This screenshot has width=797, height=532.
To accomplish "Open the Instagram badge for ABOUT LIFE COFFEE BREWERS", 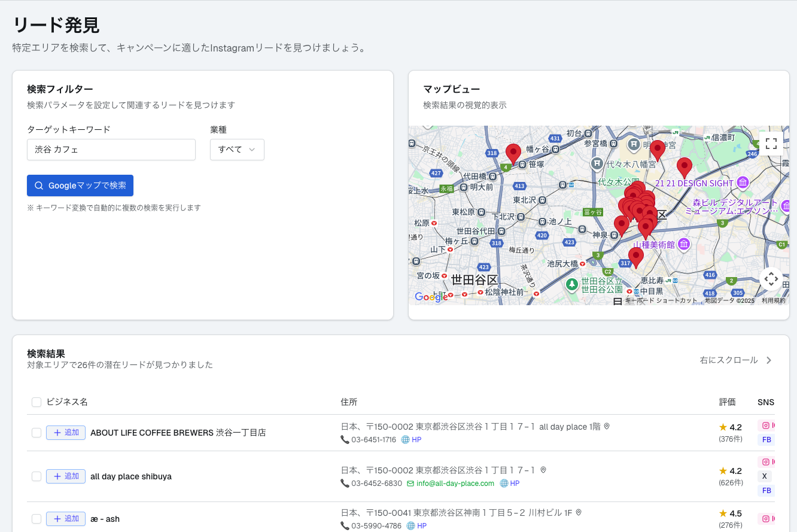I will [766, 425].
